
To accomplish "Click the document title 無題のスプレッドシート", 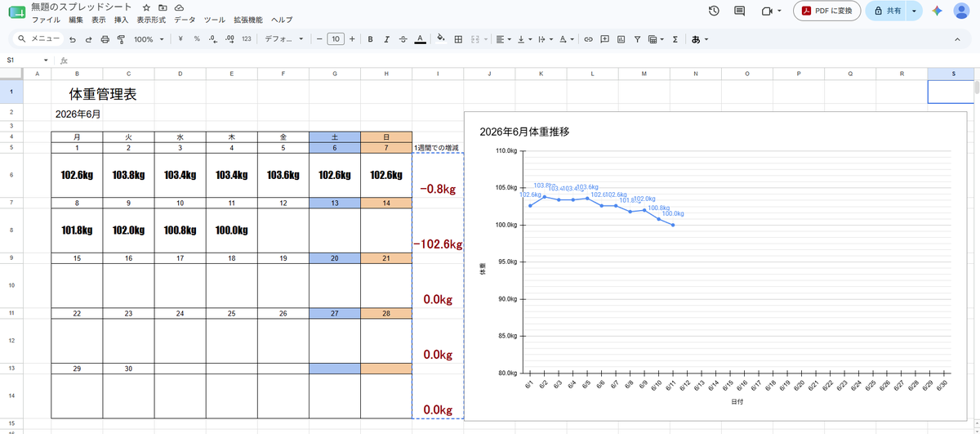I will tap(82, 7).
